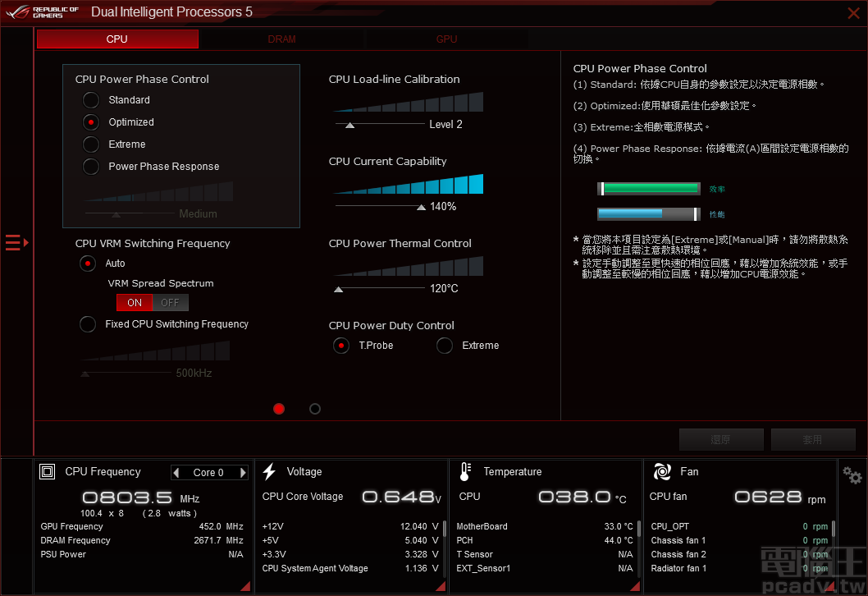Click the DRAM Frequency row

pos(142,541)
